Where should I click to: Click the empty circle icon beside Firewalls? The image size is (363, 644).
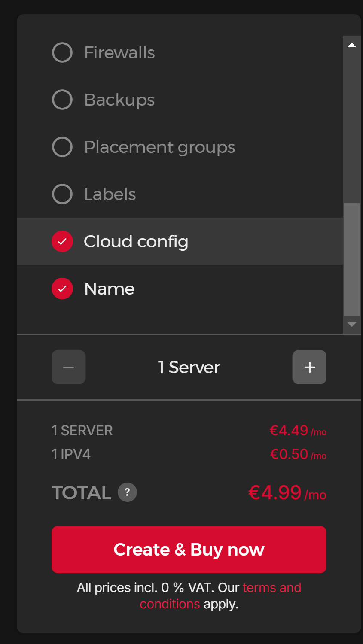point(62,52)
